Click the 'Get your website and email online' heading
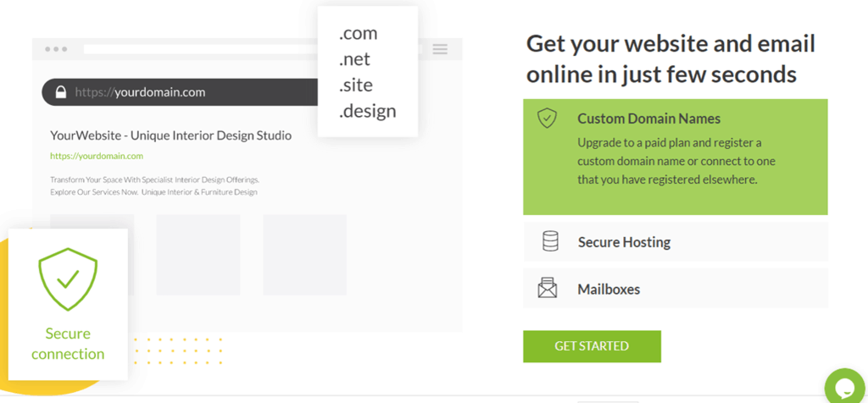Screen dimensions: 868x403 [x=671, y=58]
